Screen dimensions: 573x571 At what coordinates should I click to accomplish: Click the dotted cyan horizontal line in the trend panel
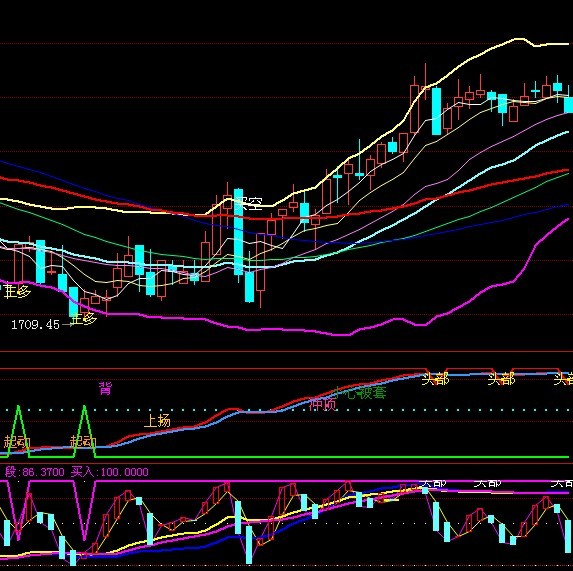point(286,410)
